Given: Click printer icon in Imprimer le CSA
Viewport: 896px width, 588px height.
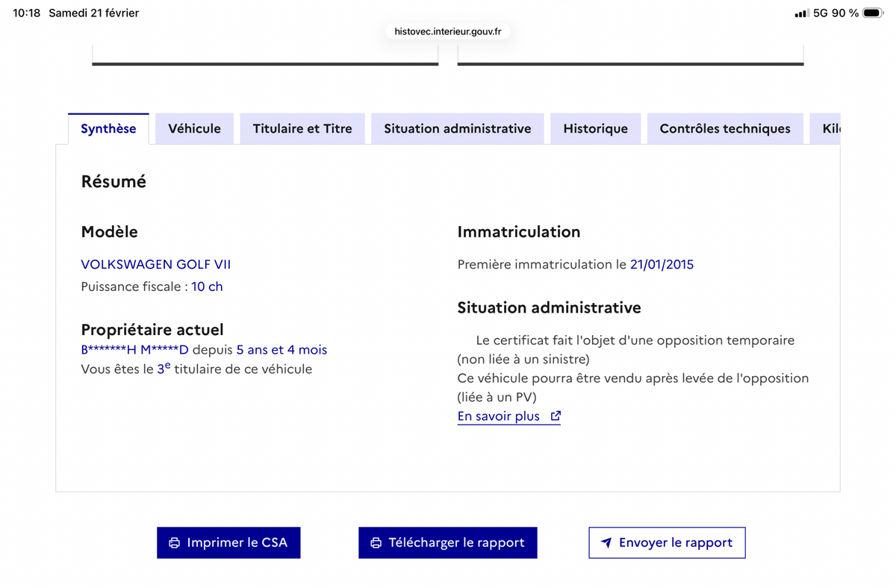Looking at the screenshot, I should [x=175, y=542].
